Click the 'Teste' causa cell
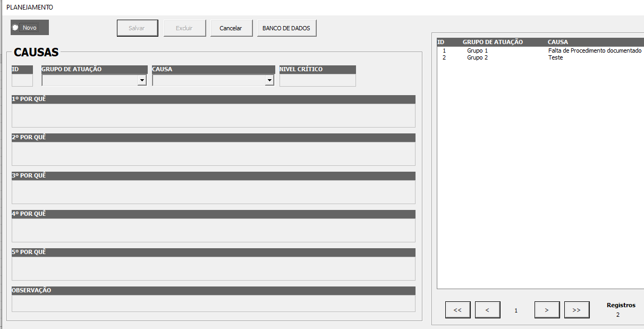Image resolution: width=644 pixels, height=329 pixels. click(555, 57)
